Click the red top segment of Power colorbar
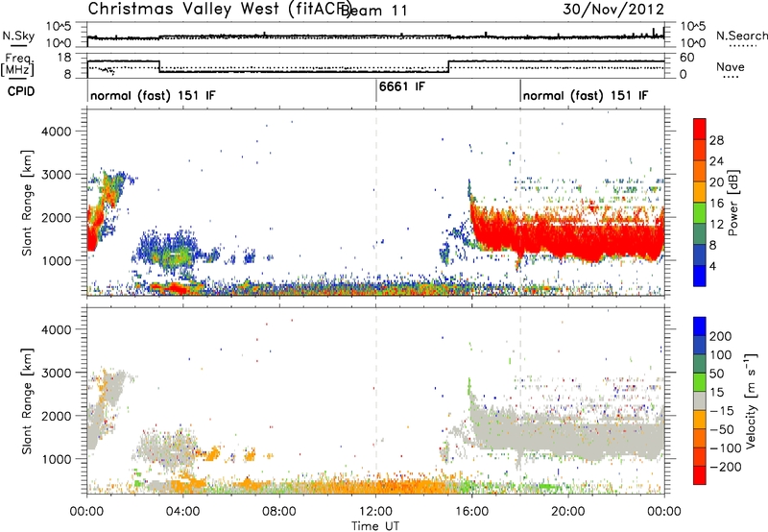 pos(700,130)
